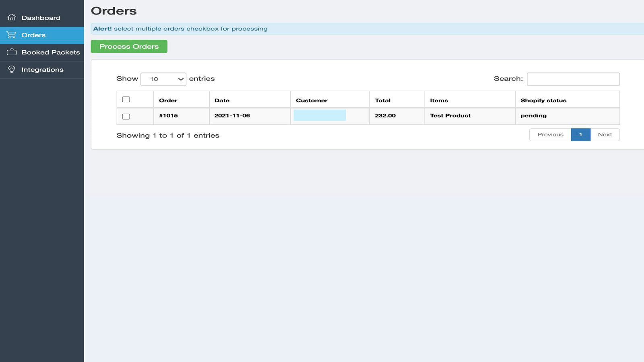Click the Orders shopping cart icon
This screenshot has height=362, width=644.
(12, 35)
